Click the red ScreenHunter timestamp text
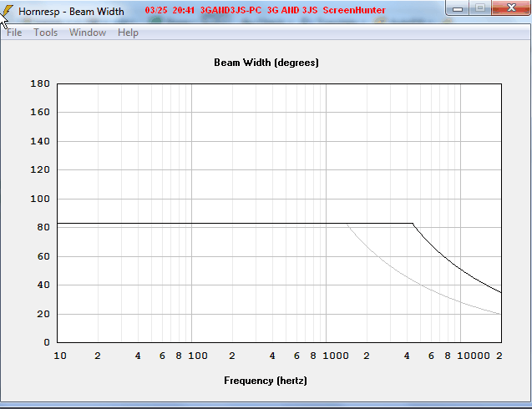The image size is (532, 409). (x=265, y=10)
